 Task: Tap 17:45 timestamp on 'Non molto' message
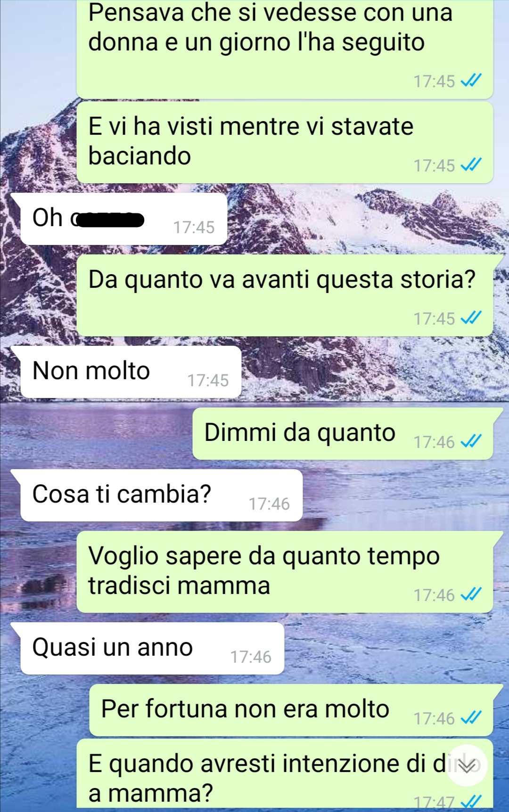coord(208,380)
